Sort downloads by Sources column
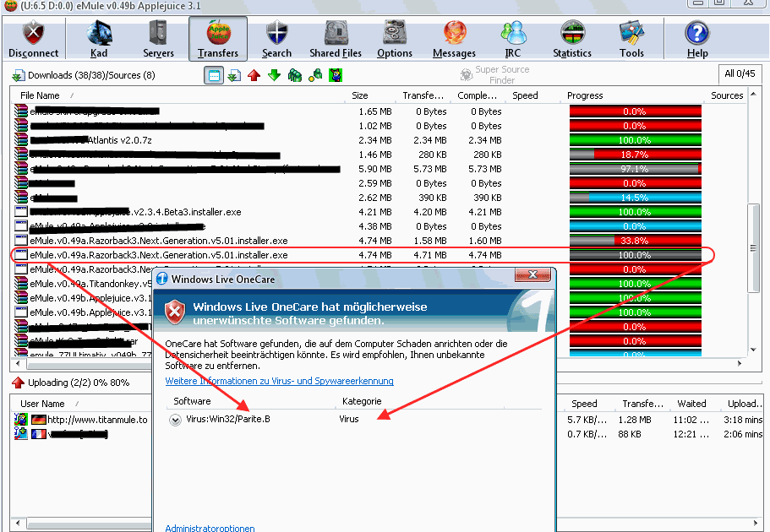 [727, 95]
